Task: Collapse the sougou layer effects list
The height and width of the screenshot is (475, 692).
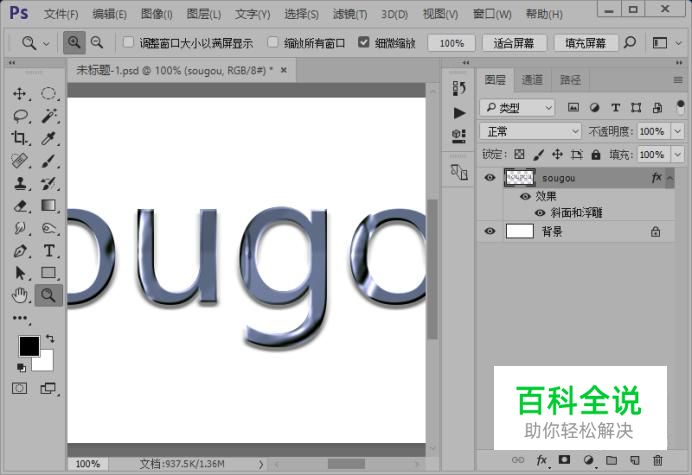Action: click(669, 178)
